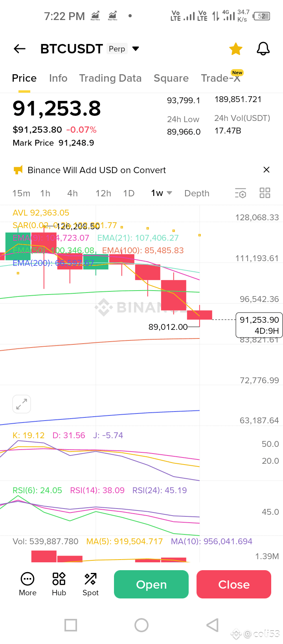Tap the green Open button
The image size is (283, 644).
tap(151, 584)
